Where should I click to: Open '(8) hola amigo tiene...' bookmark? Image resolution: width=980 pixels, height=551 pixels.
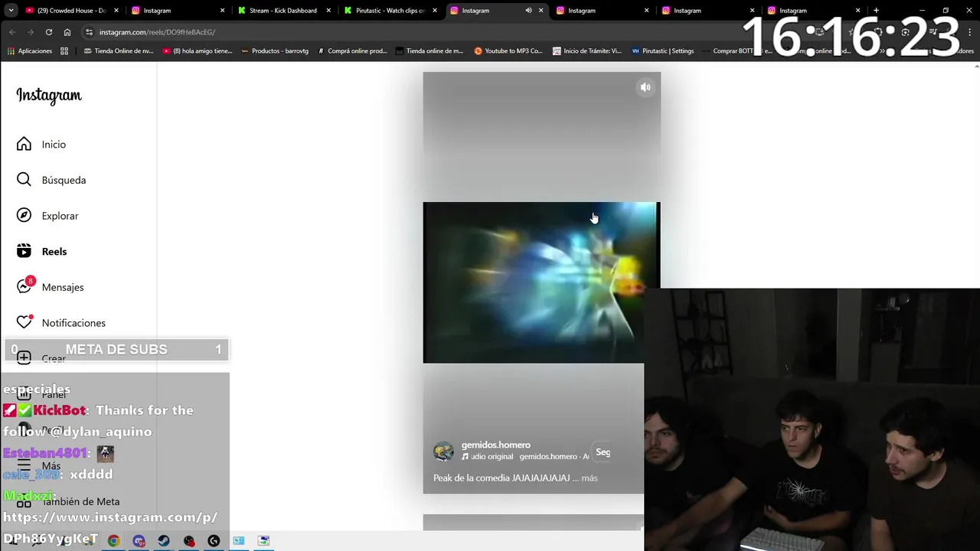[198, 51]
